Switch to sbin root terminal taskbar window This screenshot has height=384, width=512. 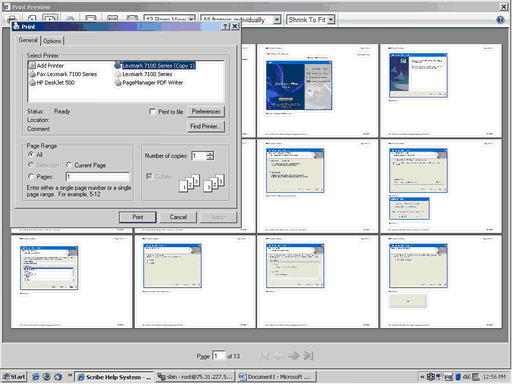click(x=196, y=377)
